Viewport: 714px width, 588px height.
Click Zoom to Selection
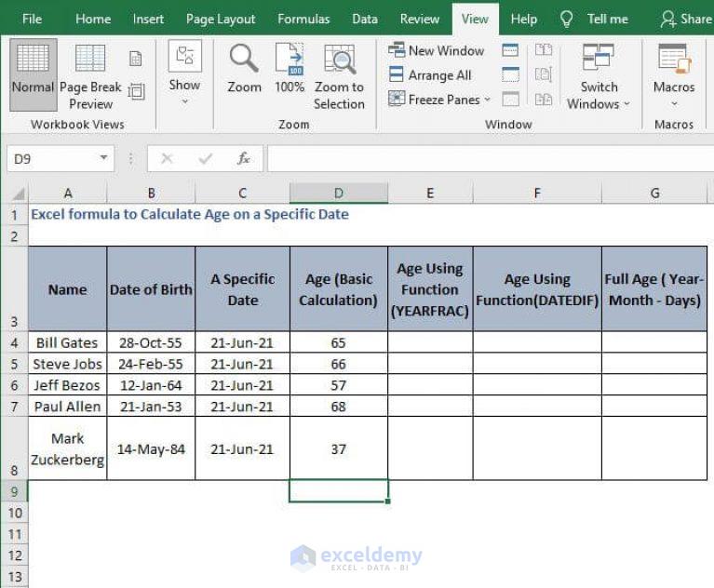pyautogui.click(x=339, y=76)
